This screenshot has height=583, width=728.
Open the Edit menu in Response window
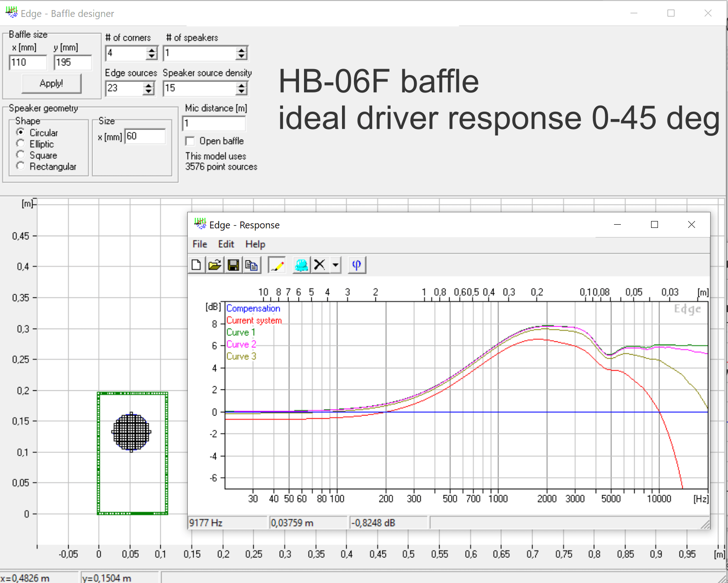[226, 244]
